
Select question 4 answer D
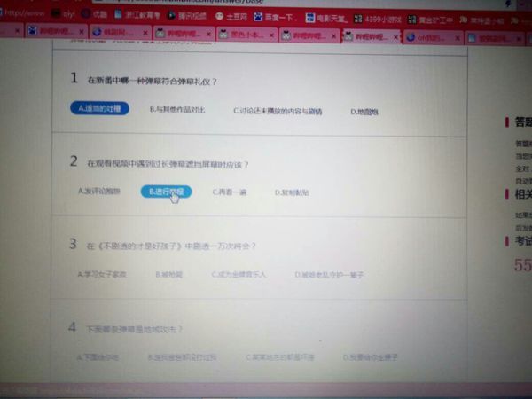[370, 357]
